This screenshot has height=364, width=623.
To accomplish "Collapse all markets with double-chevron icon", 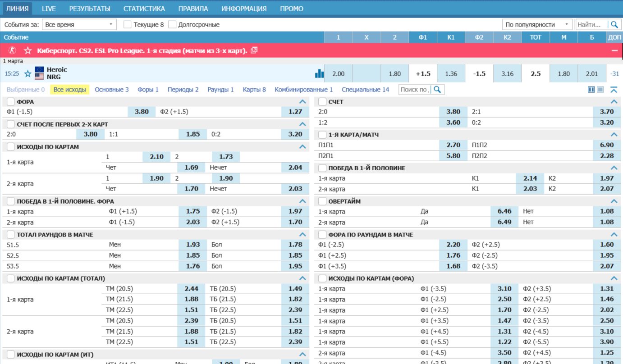I will pyautogui.click(x=614, y=90).
